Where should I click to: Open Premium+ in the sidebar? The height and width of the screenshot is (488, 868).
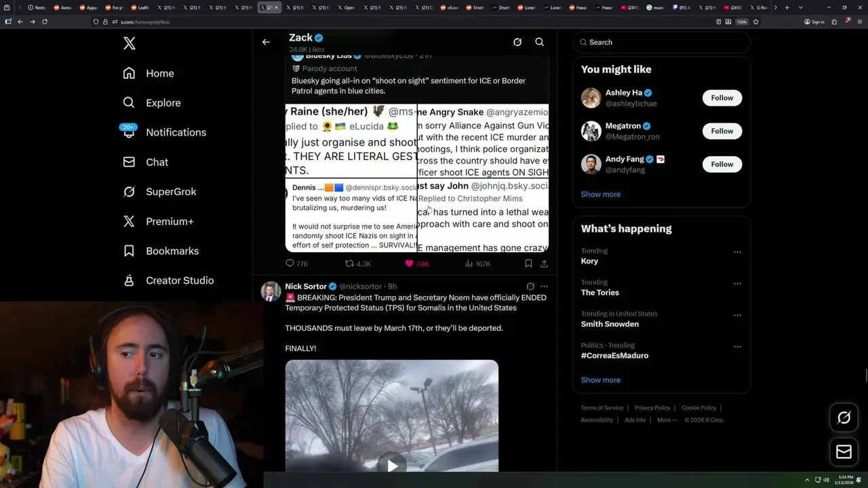pyautogui.click(x=158, y=221)
